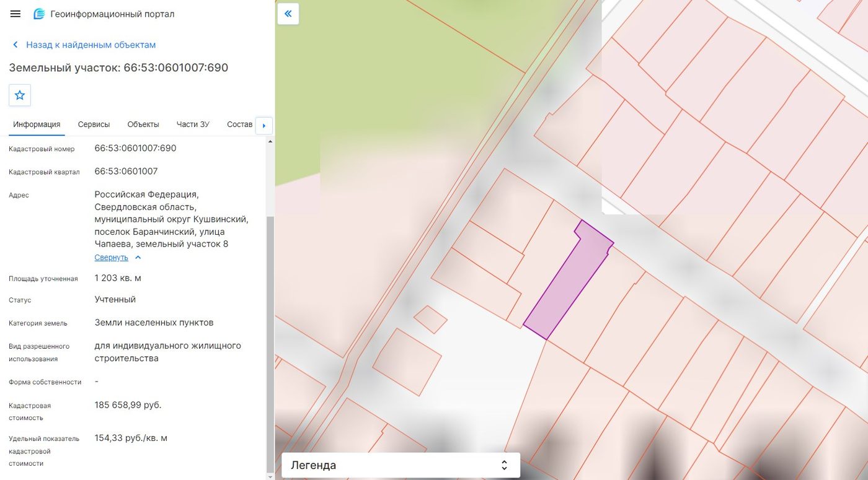Image resolution: width=868 pixels, height=480 pixels.
Task: Click the Свернуть chevron up icon
Action: [138, 258]
